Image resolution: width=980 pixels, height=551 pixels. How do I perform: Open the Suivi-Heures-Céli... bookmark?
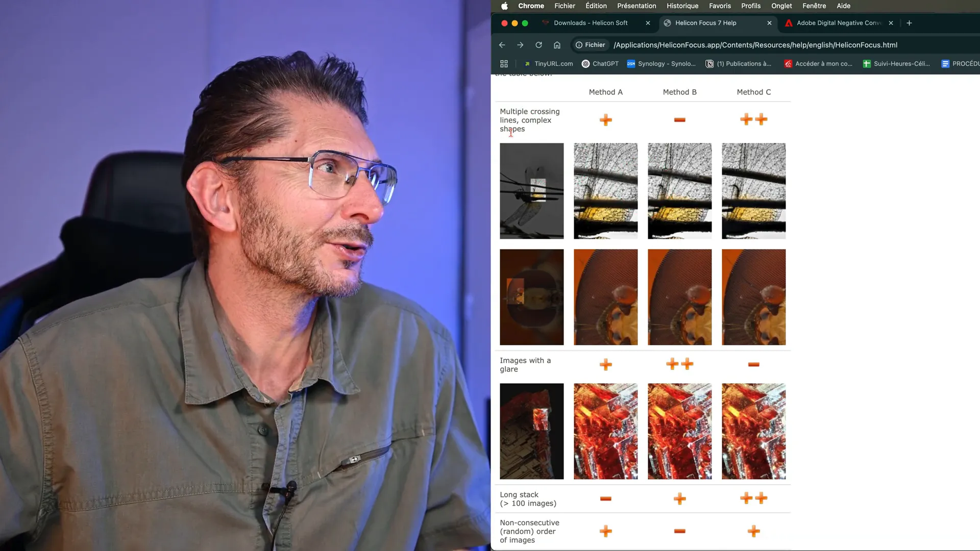896,64
